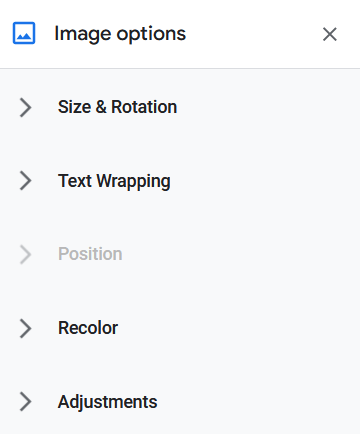
Task: Click the greyed-out Position chevron
Action: click(x=25, y=254)
